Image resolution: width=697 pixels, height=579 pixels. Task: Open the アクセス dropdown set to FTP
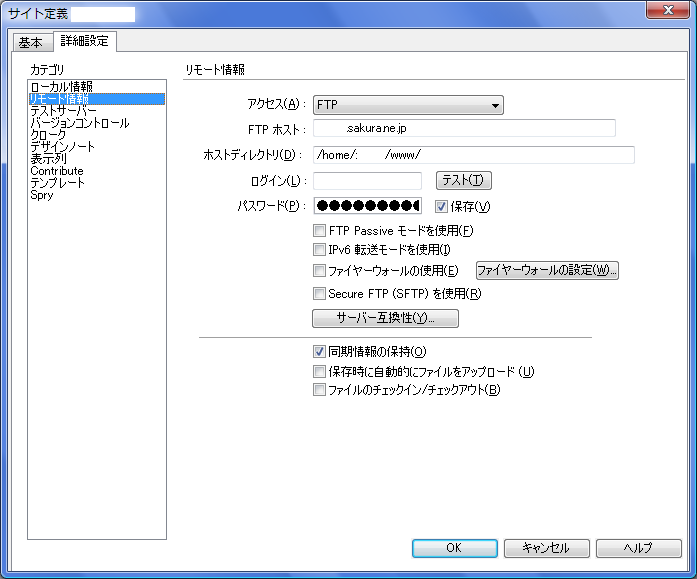coord(407,105)
